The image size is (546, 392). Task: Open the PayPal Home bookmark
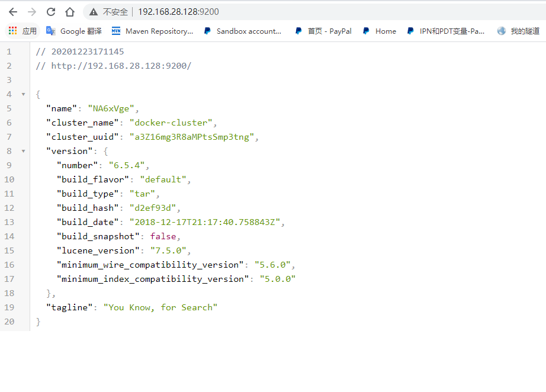pyautogui.click(x=379, y=31)
